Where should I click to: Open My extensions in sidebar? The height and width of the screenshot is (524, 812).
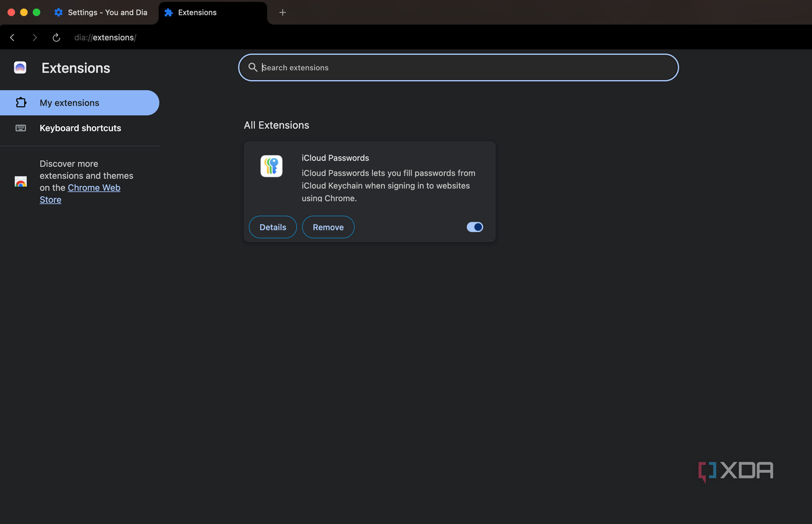pyautogui.click(x=79, y=102)
